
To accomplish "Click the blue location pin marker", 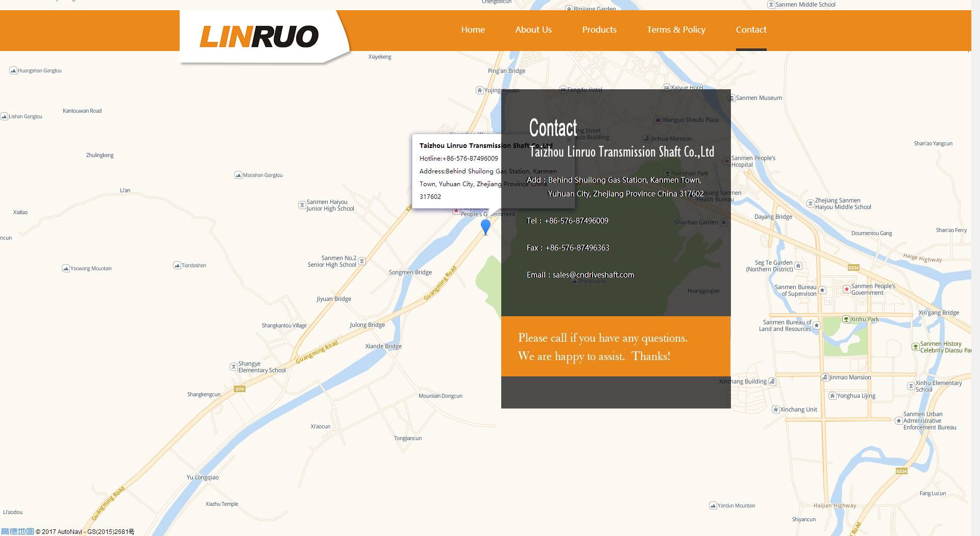I will pos(485,226).
